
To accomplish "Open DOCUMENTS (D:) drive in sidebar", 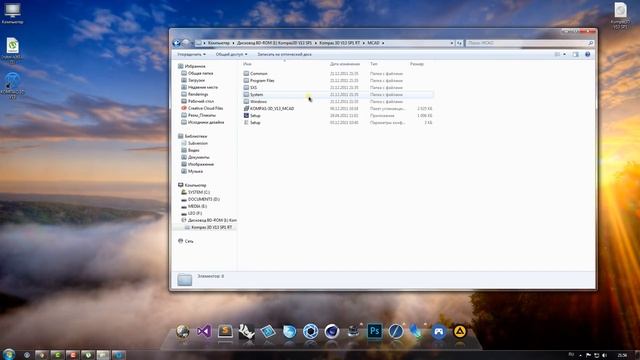I will pyautogui.click(x=204, y=199).
